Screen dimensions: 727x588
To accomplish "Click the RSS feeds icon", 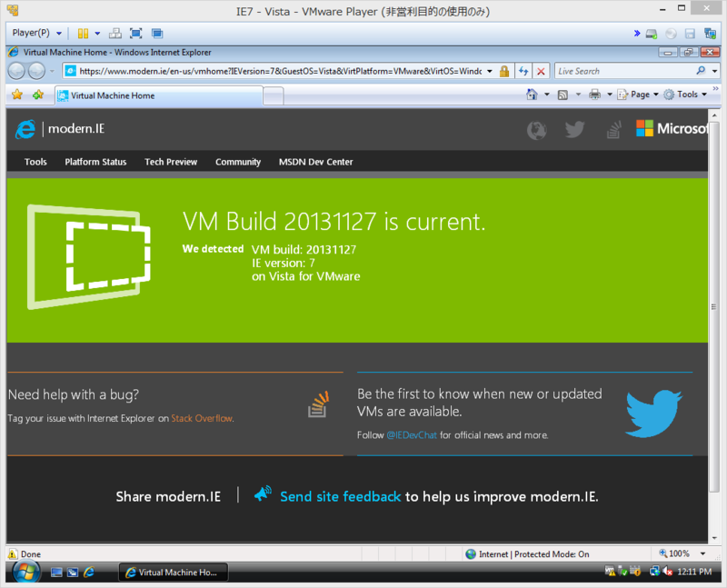I will [563, 95].
